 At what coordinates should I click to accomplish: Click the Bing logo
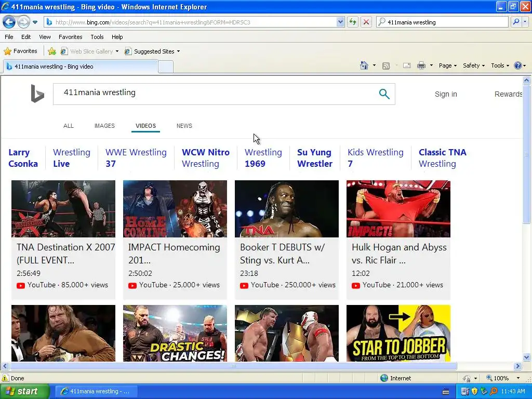click(x=37, y=94)
